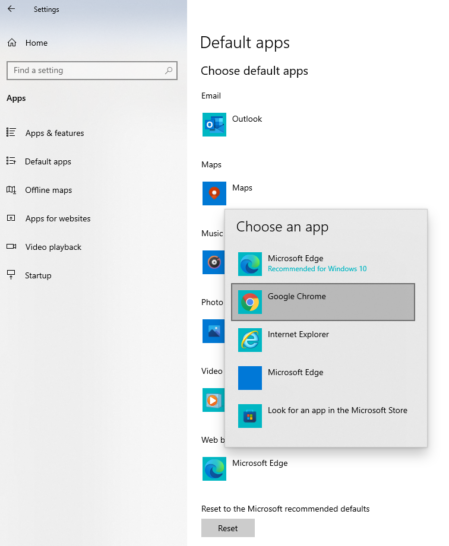Screen dimensions: 449x546
Task: Click the Choose default apps heading
Action: coord(254,71)
